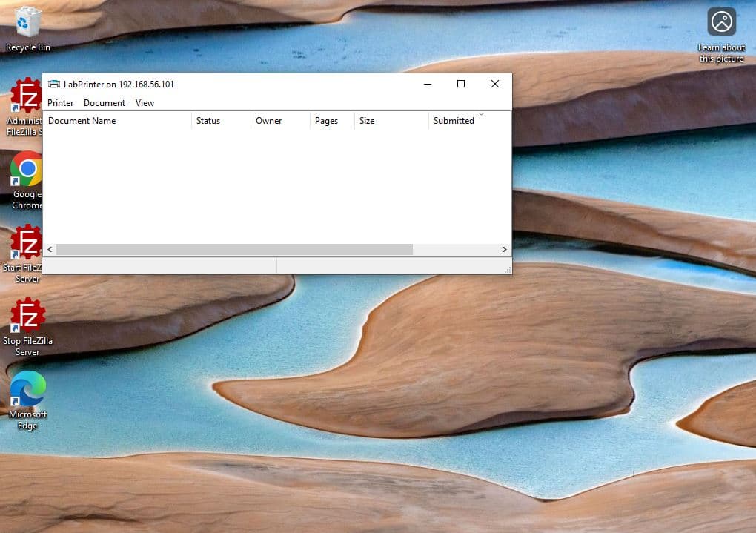The image size is (756, 533).
Task: Click the horizontal scrollbar left arrow
Action: pyautogui.click(x=50, y=251)
